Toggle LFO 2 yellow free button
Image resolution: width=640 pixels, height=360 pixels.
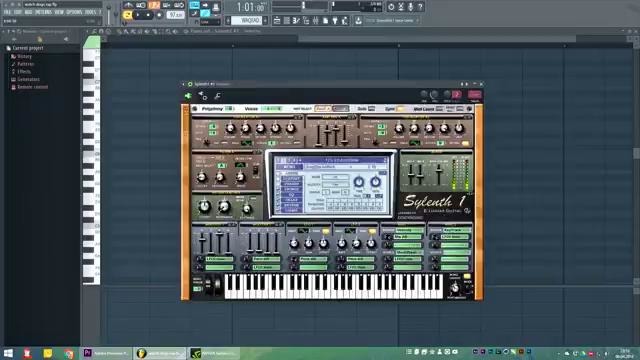pos(372,231)
